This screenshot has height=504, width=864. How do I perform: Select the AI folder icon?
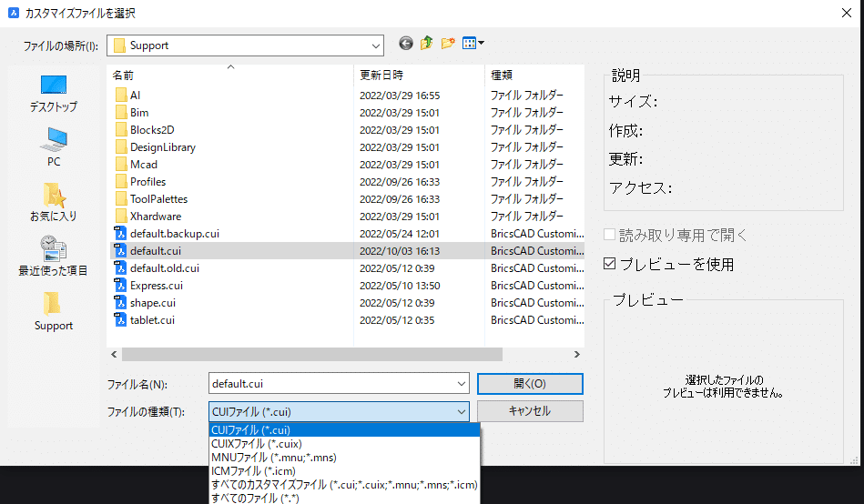pos(121,96)
